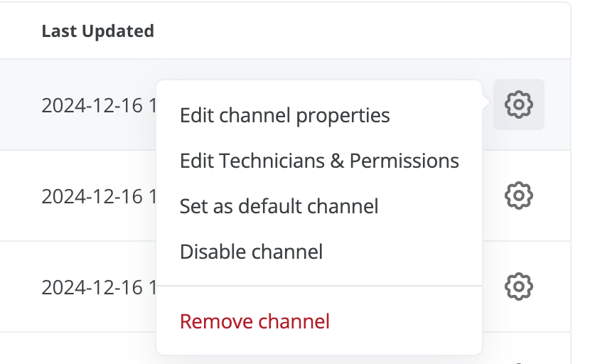Open settings gear for the second channel row
This screenshot has height=364, width=590.
518,196
